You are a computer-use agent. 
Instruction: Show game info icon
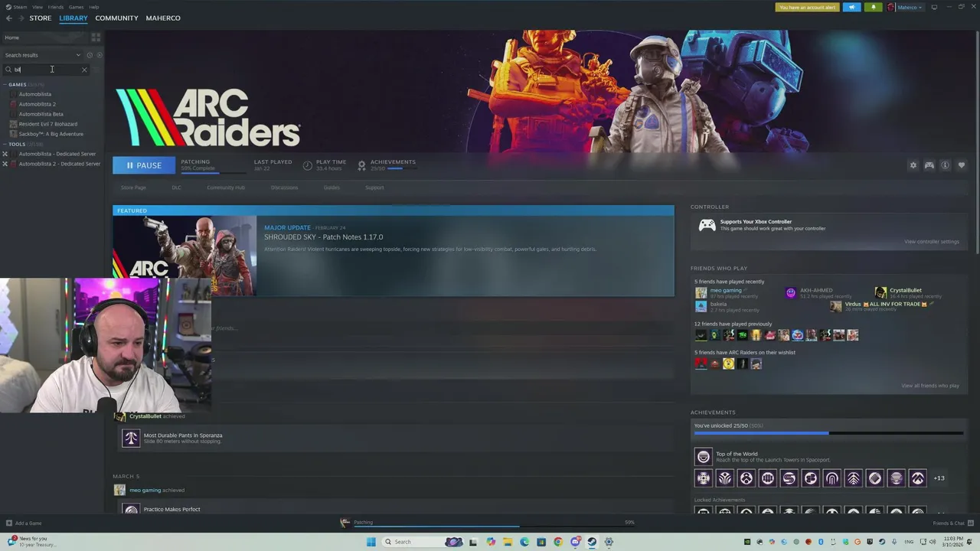click(945, 165)
